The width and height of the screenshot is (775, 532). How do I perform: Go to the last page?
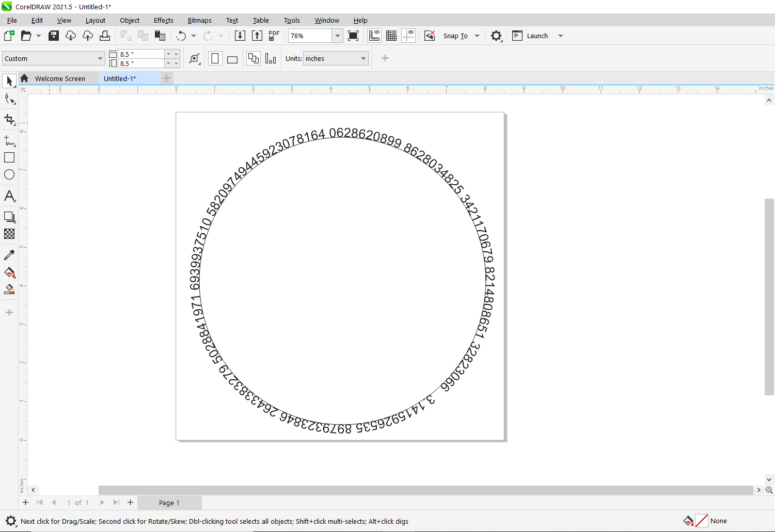tap(116, 503)
